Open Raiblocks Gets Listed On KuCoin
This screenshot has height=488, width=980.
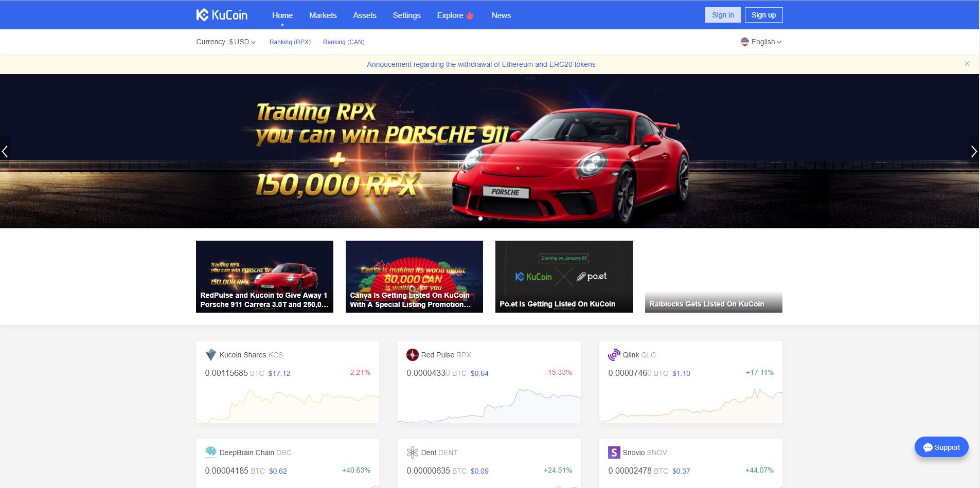pos(714,276)
